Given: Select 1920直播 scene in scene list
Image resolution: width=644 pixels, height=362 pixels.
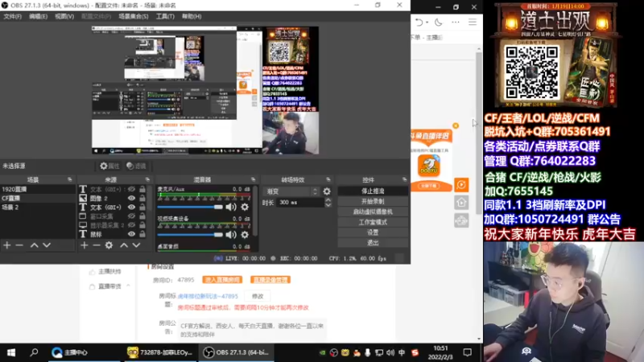Looking at the screenshot, I should tap(37, 189).
